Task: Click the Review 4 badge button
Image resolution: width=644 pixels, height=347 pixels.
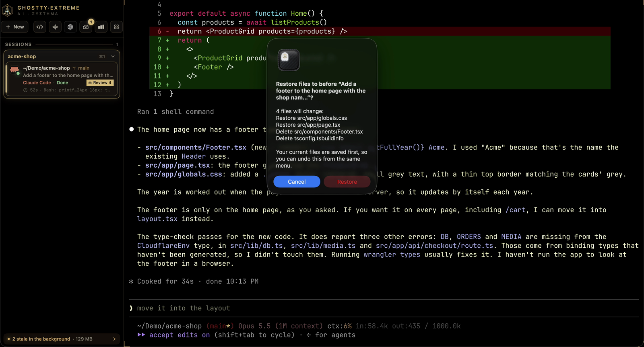Action: click(100, 83)
